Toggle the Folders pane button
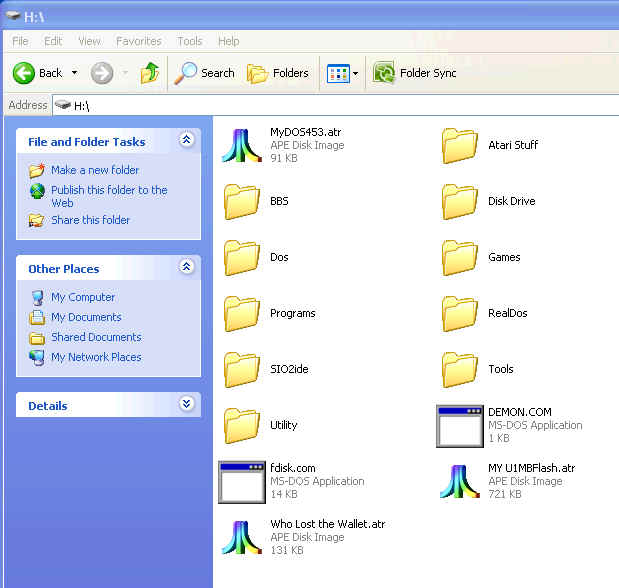The height and width of the screenshot is (588, 619). [278, 73]
